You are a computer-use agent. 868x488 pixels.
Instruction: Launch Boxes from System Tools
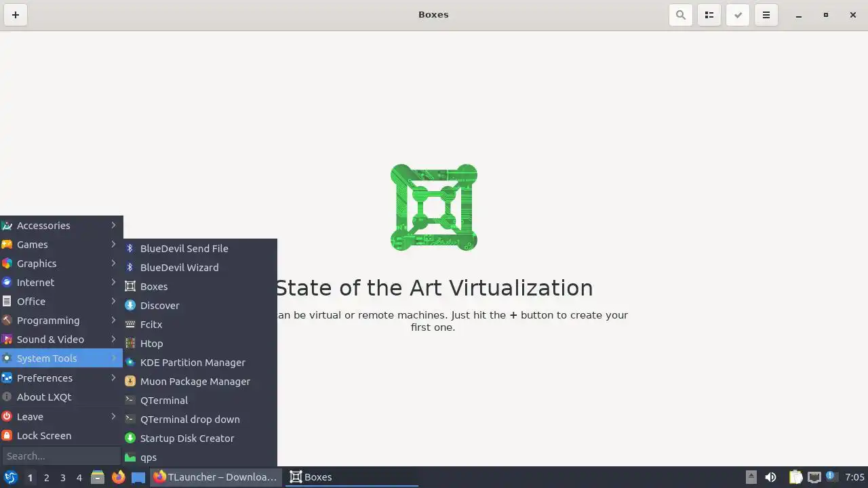click(200, 287)
